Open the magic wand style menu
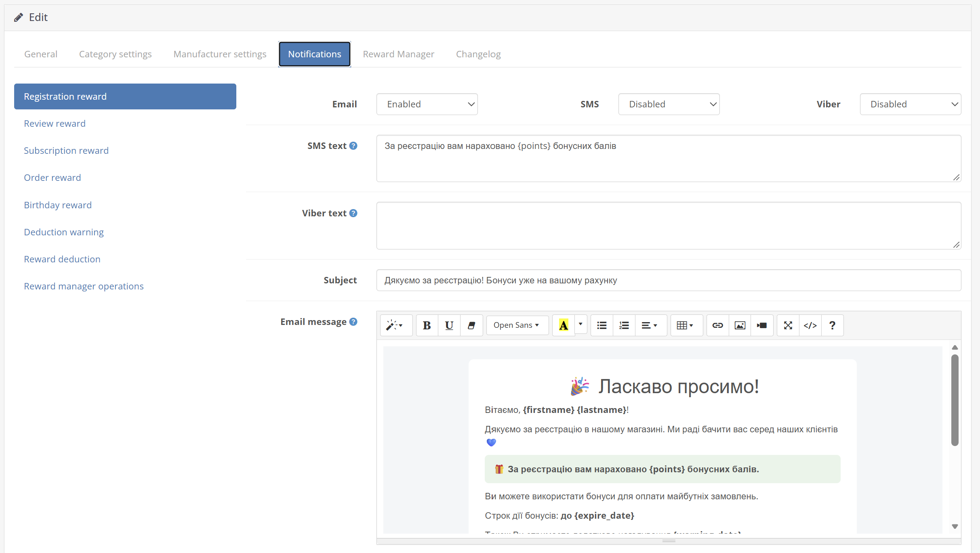 coord(396,325)
